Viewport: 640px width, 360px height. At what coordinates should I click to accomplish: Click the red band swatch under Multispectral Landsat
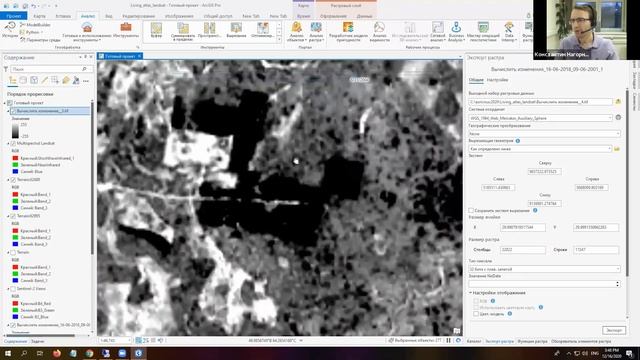15,158
